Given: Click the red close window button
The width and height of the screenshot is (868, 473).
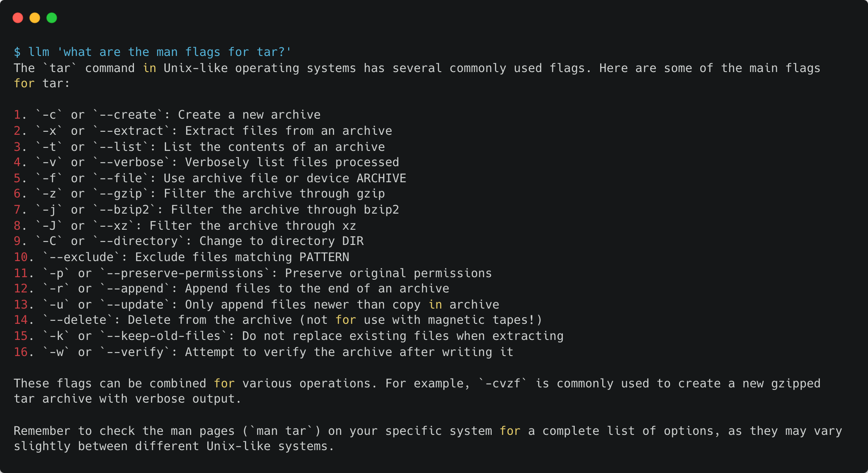Looking at the screenshot, I should 18,18.
